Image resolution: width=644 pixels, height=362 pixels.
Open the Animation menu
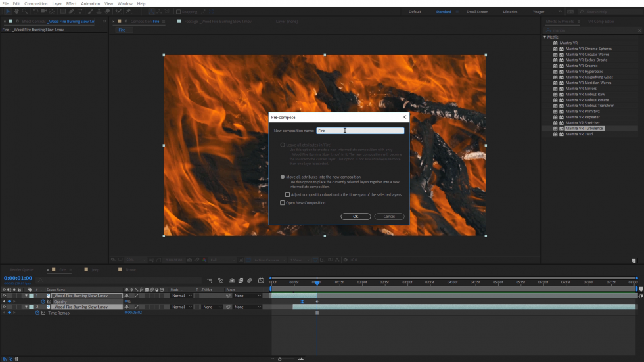90,3
